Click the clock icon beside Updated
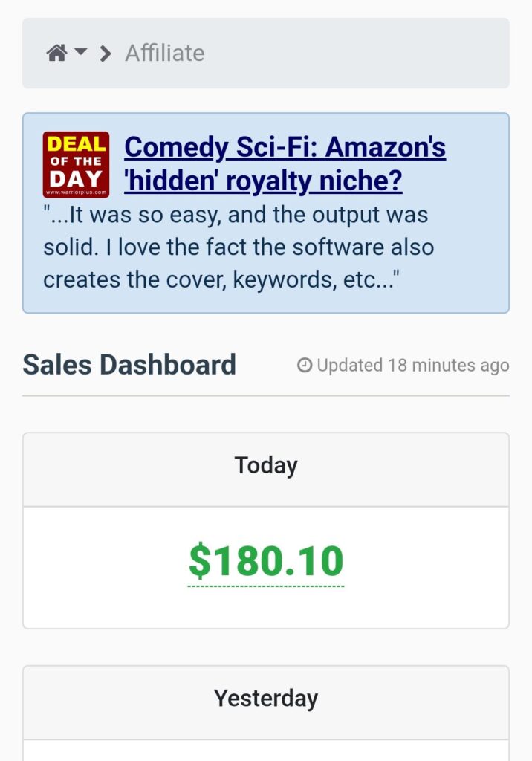532x761 pixels. coord(305,366)
